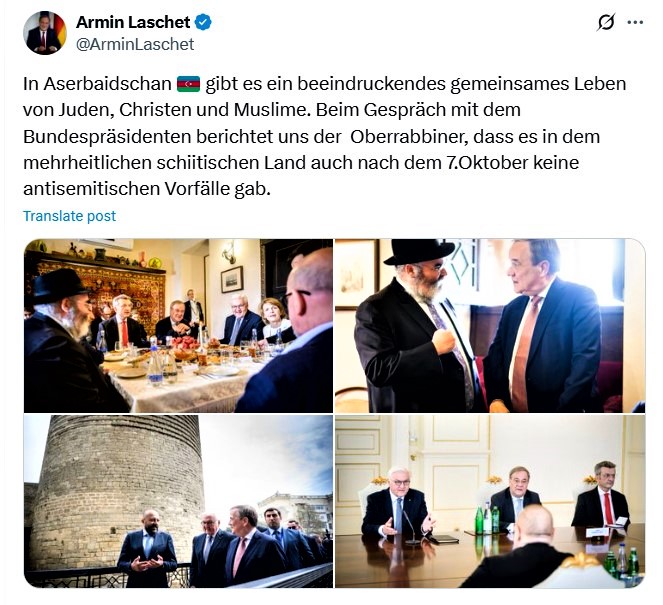Open the conference table meeting photo
The width and height of the screenshot is (663, 605).
[x=490, y=501]
